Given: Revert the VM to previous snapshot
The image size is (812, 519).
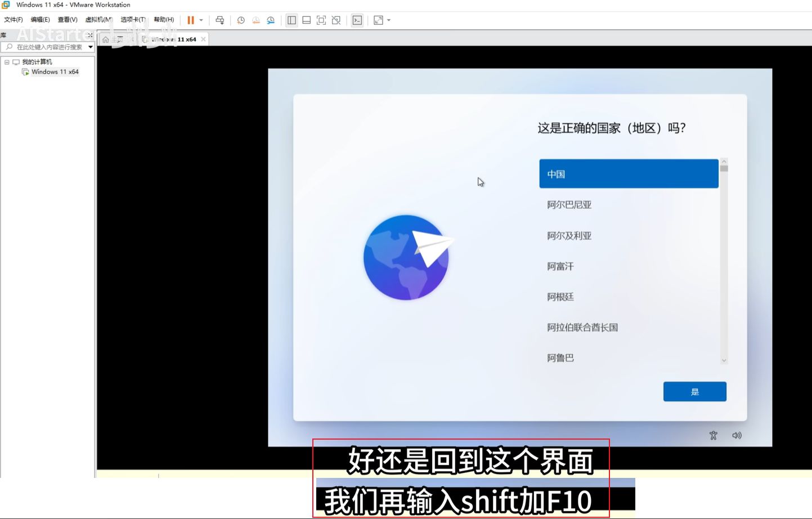Looking at the screenshot, I should point(256,20).
